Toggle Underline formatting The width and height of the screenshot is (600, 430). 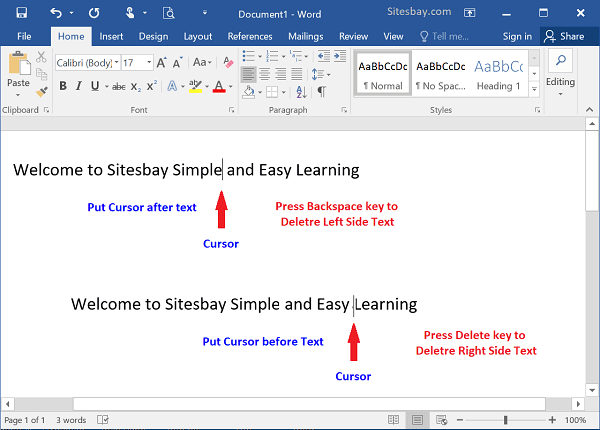click(95, 86)
